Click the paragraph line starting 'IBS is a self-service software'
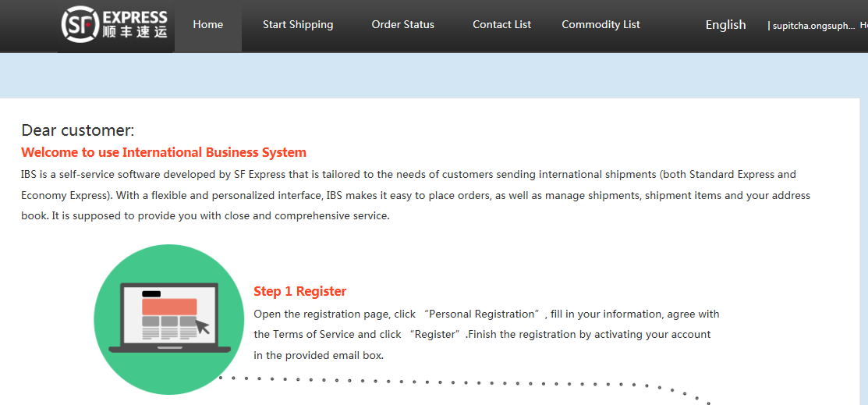 [409, 175]
